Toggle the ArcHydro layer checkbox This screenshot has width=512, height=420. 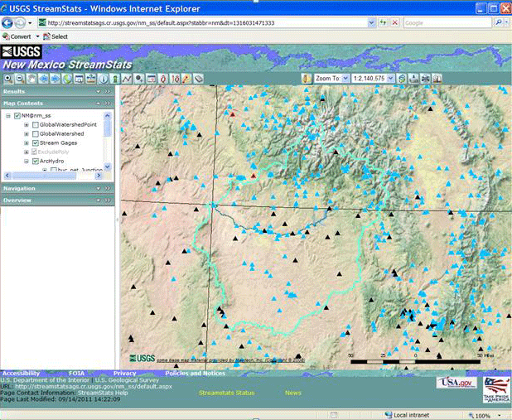coord(36,161)
